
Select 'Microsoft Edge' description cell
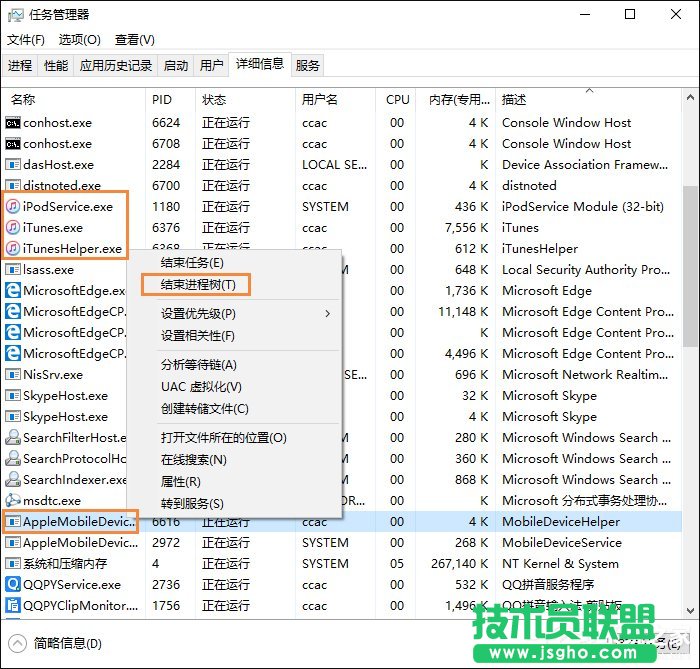tap(547, 291)
